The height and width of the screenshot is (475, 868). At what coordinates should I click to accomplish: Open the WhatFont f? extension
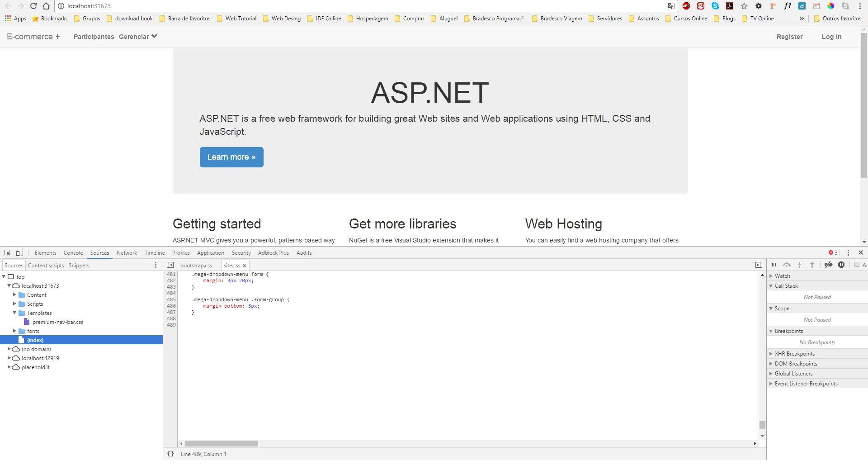pyautogui.click(x=788, y=6)
